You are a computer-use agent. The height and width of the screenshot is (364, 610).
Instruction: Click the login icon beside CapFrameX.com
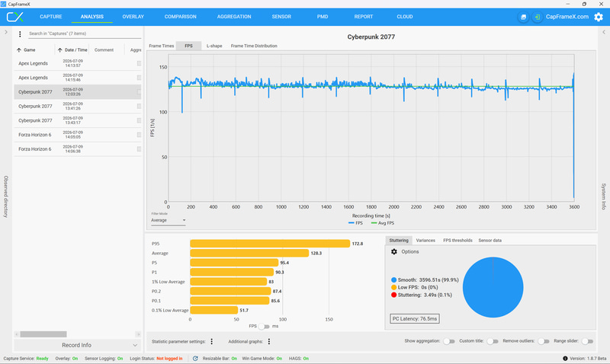pyautogui.click(x=538, y=17)
